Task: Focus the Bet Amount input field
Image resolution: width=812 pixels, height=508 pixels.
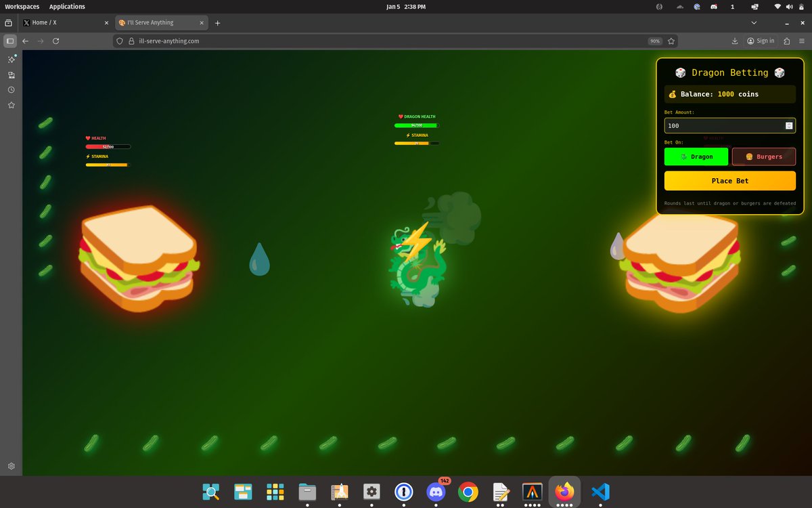Action: click(x=729, y=125)
